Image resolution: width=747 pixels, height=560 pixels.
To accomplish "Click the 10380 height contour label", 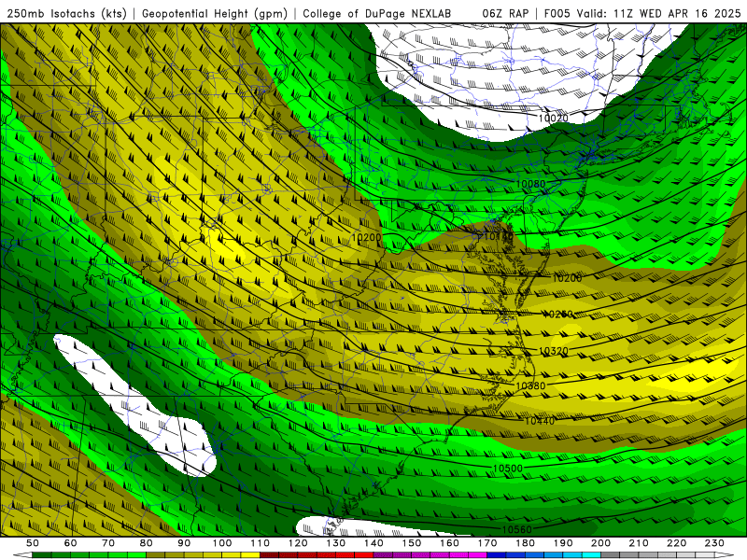I will [530, 385].
